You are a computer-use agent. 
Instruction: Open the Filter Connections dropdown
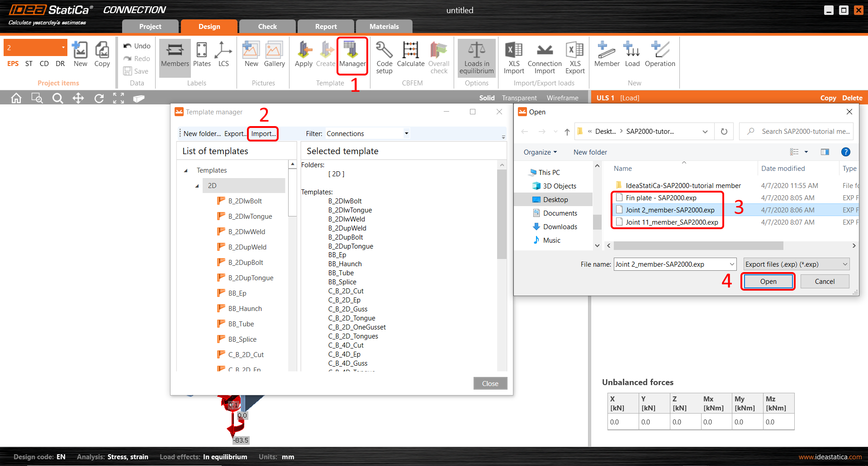(406, 133)
